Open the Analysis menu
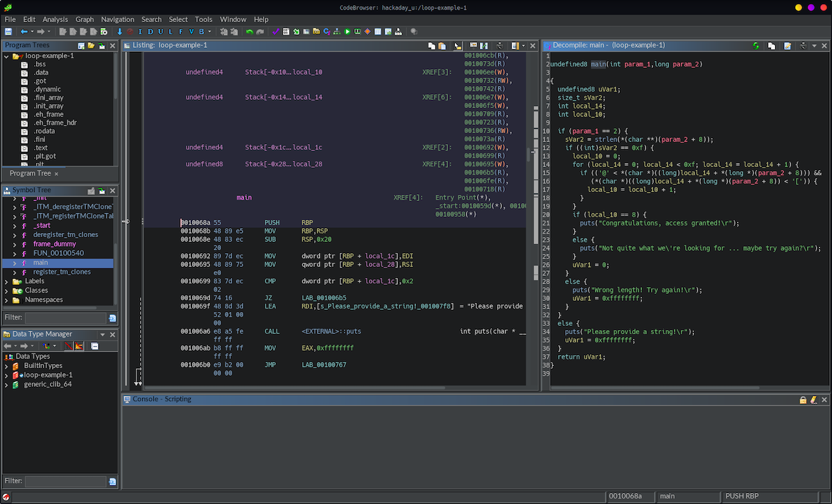Screen dimensions: 832x504 55,19
